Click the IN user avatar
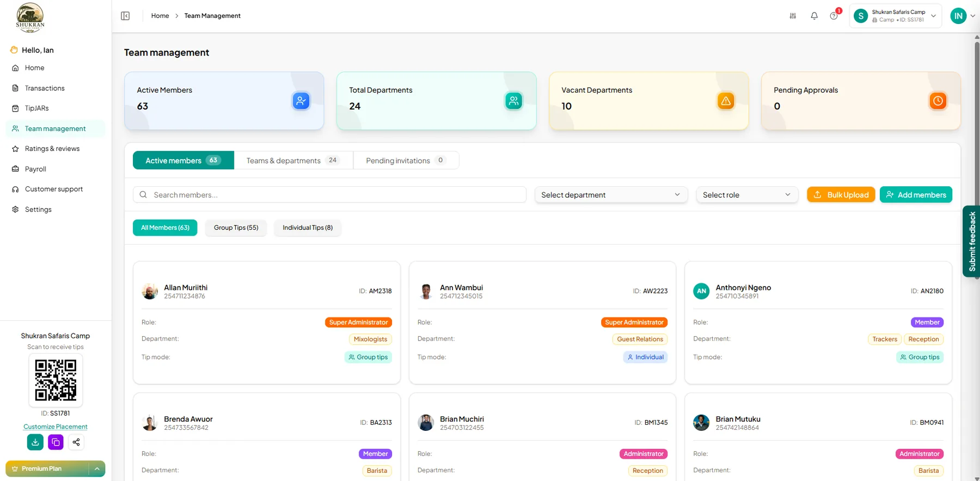The height and width of the screenshot is (481, 980). 958,16
